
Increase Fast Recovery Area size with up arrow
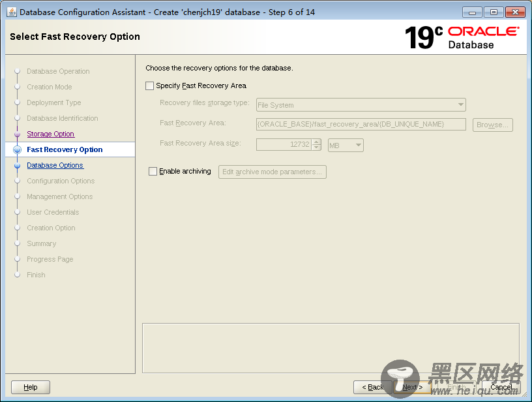pyautogui.click(x=317, y=142)
